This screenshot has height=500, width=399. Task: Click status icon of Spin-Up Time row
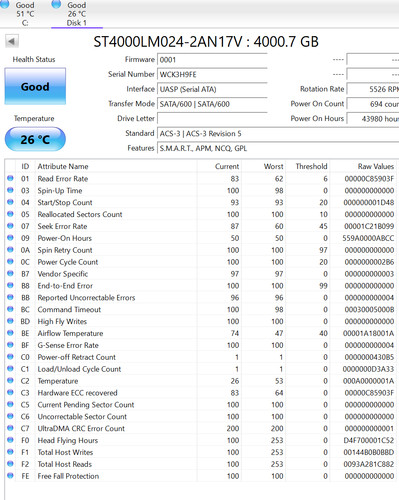point(10,190)
